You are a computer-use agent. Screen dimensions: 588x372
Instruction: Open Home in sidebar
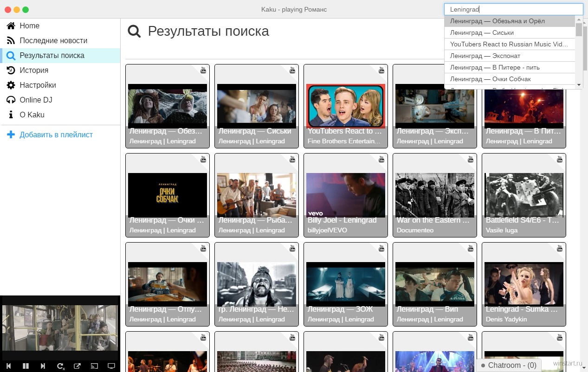tap(60, 26)
